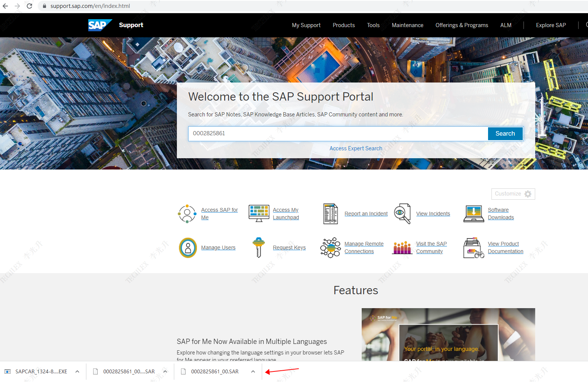Open Tools menu

click(x=373, y=25)
